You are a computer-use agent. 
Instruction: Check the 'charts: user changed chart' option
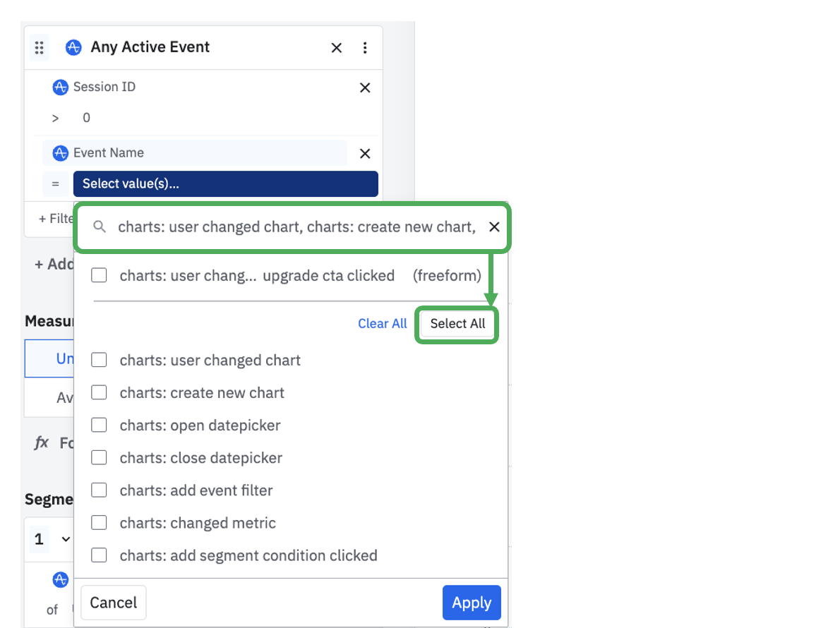click(100, 360)
